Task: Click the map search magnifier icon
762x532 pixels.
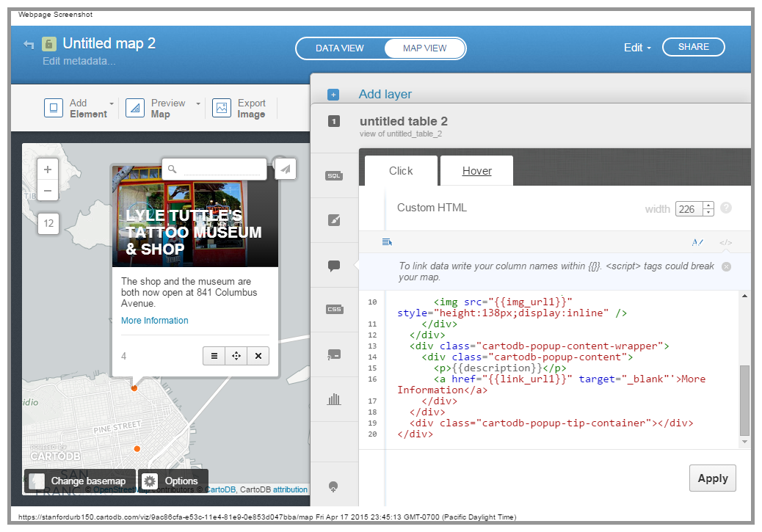Action: (x=172, y=169)
